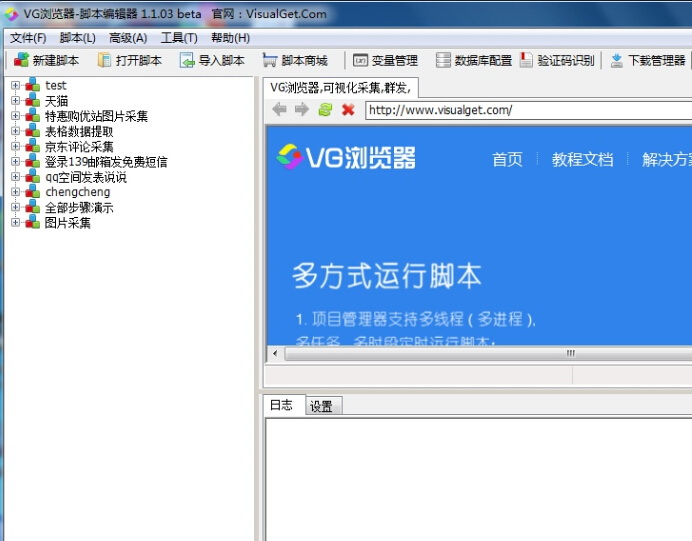Open the 帮助(H) menu
The width and height of the screenshot is (692, 541).
coord(230,38)
